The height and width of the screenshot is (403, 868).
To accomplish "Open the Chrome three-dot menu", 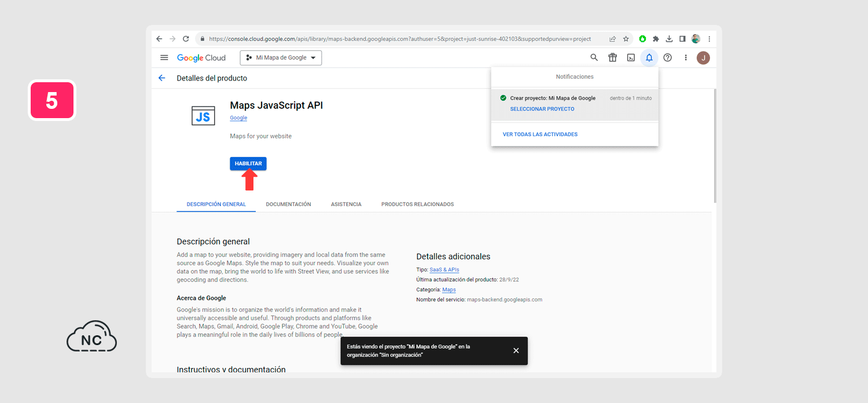I will point(709,39).
